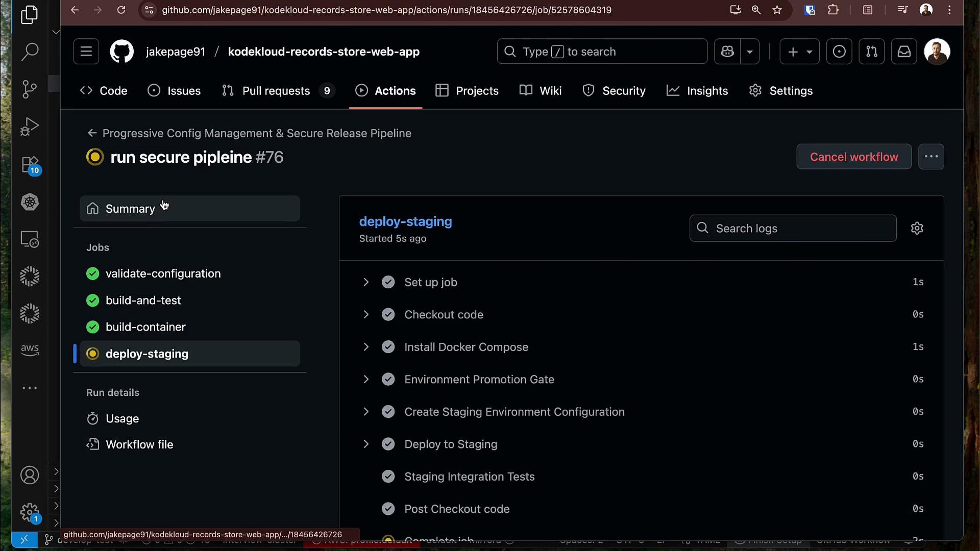Open the VS Code Search icon
The width and height of the screenshot is (980, 551).
(30, 52)
